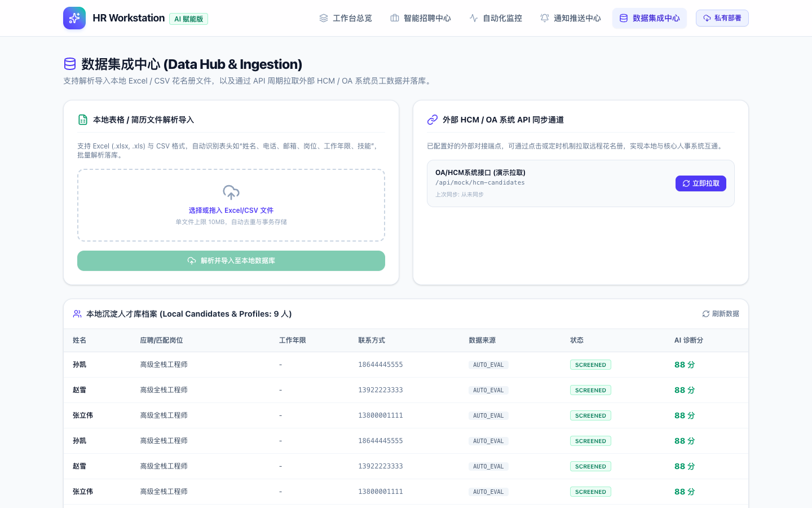This screenshot has height=508, width=812.
Task: Click the AI 赋能版 badge
Action: click(188, 19)
